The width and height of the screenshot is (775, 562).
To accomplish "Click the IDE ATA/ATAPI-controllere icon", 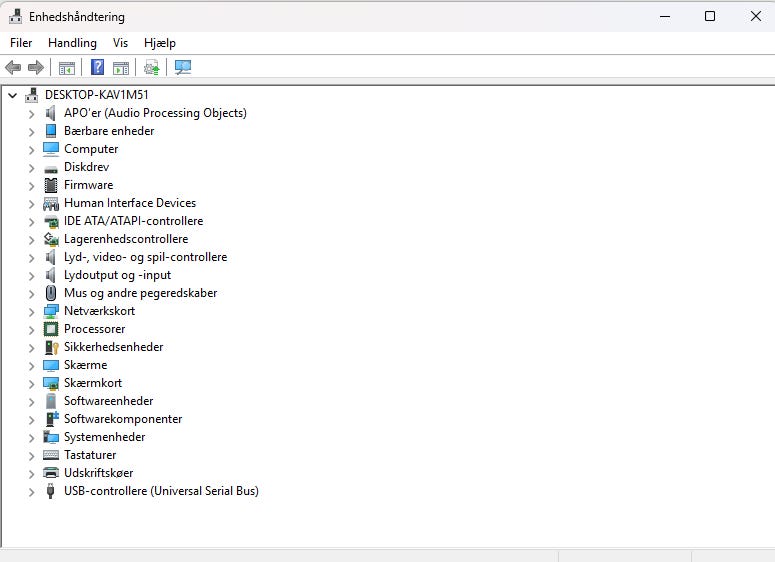I will 51,221.
